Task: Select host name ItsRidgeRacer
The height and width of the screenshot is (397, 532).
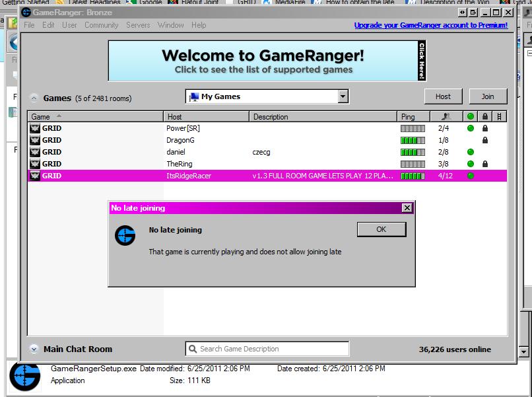Action: pos(189,176)
